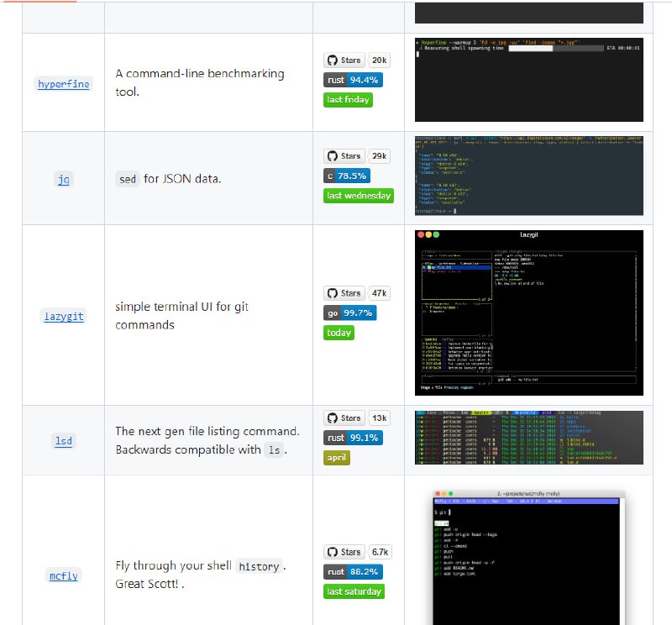Click the rust 88.2% language badge

tap(353, 571)
